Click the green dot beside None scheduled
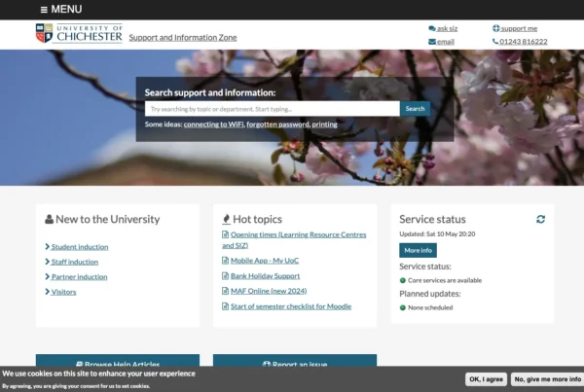The image size is (584, 392). 403,307
